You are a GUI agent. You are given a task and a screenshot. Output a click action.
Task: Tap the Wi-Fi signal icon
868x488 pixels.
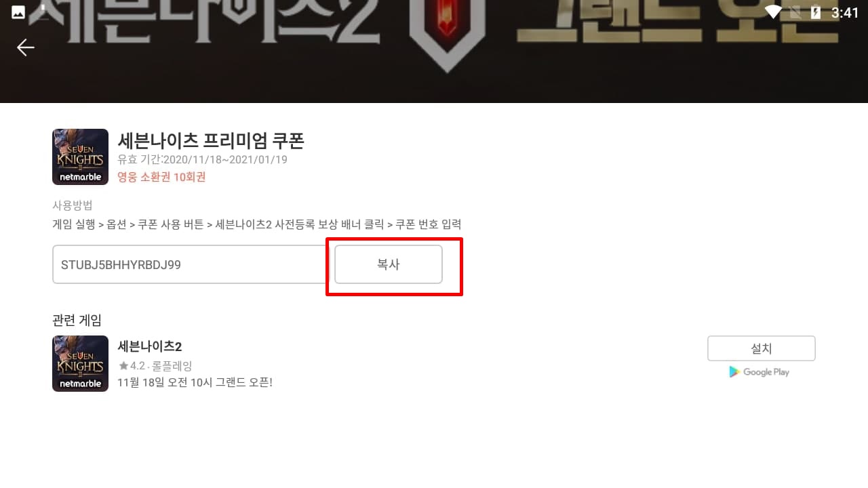[772, 12]
